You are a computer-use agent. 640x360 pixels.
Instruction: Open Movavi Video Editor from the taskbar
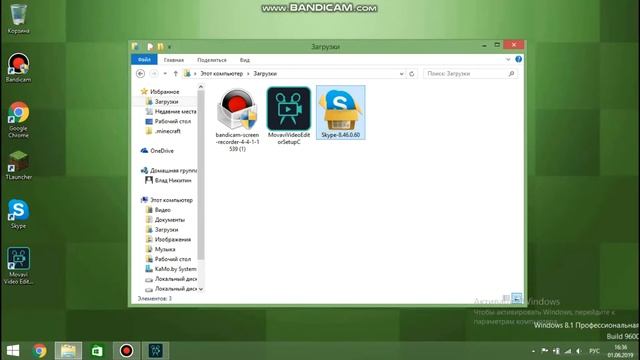(156, 351)
